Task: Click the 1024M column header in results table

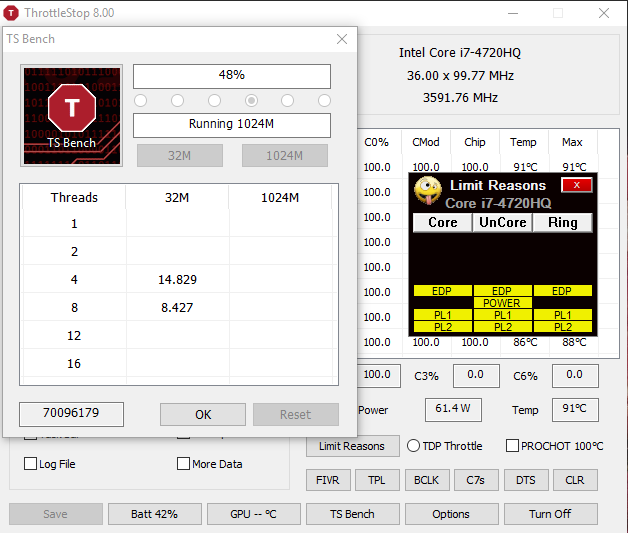Action: pyautogui.click(x=280, y=197)
